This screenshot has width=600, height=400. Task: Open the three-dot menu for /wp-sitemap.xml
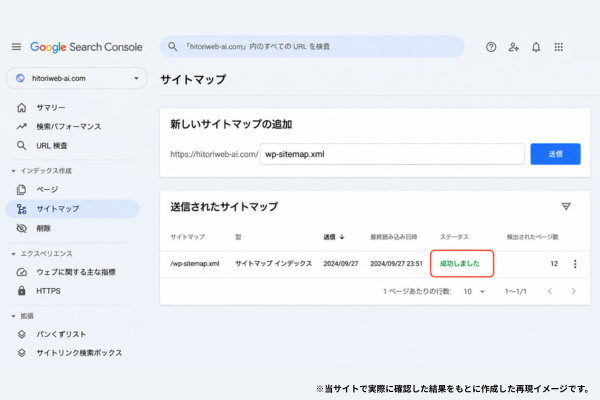[575, 264]
